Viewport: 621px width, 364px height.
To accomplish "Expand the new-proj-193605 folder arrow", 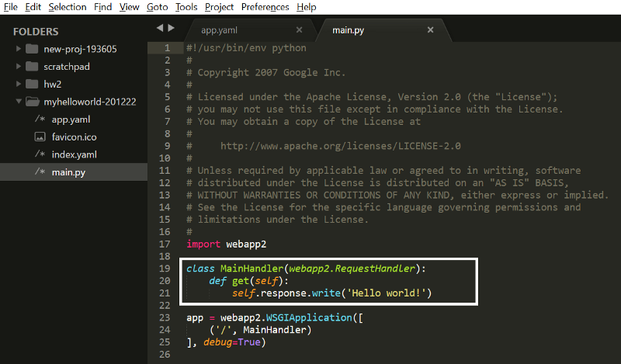I will (18, 49).
